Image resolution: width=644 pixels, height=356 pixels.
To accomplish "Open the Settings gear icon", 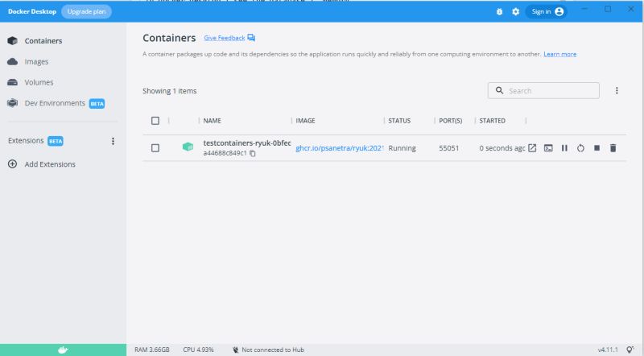I will pos(515,11).
